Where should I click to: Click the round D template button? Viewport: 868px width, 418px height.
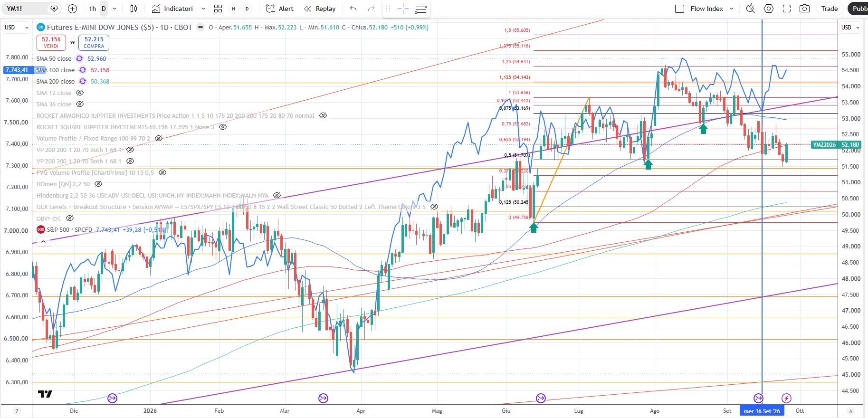[247, 9]
